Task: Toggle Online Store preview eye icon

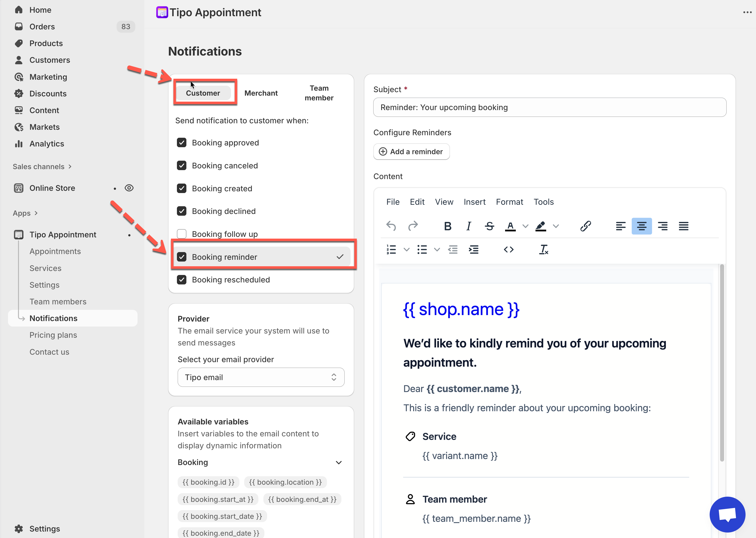Action: (x=129, y=188)
